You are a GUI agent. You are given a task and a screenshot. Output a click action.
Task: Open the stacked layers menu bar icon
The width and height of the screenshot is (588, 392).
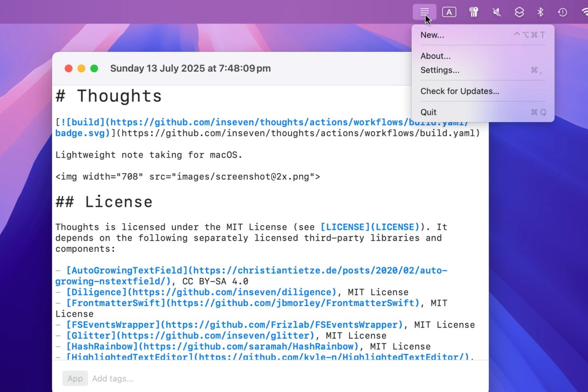[x=519, y=12]
